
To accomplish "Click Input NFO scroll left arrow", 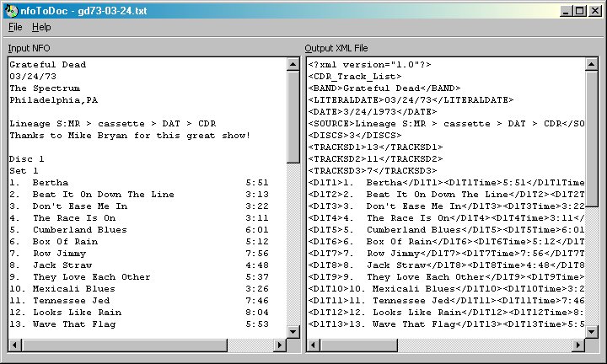I will tap(15, 345).
